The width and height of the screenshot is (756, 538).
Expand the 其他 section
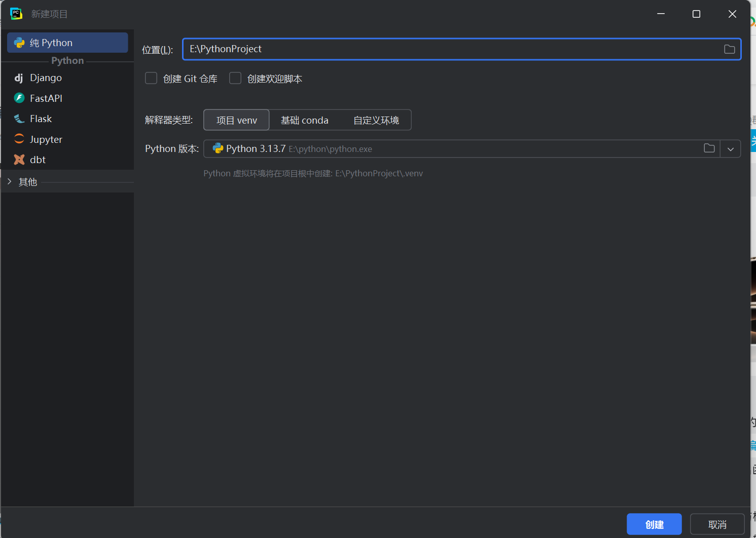9,181
